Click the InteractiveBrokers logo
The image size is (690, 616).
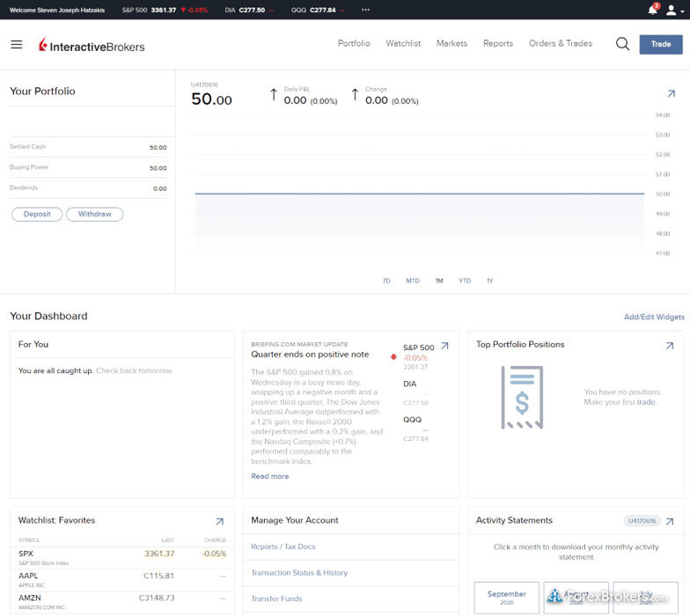click(92, 45)
